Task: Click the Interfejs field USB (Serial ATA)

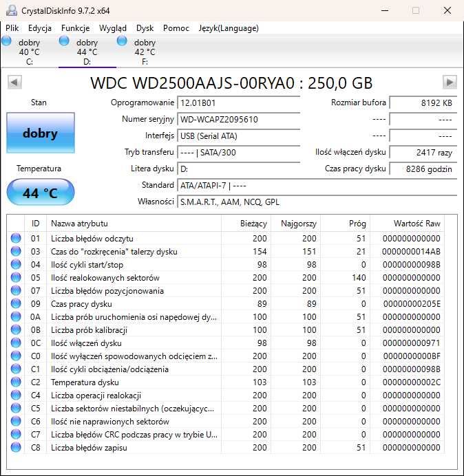Action: click(239, 136)
